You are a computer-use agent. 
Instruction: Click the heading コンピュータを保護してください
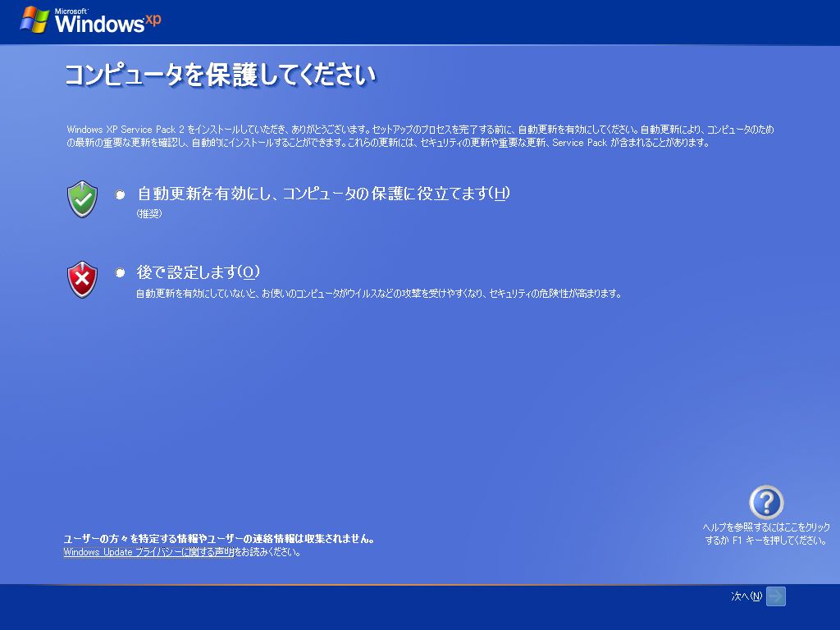coord(221,75)
